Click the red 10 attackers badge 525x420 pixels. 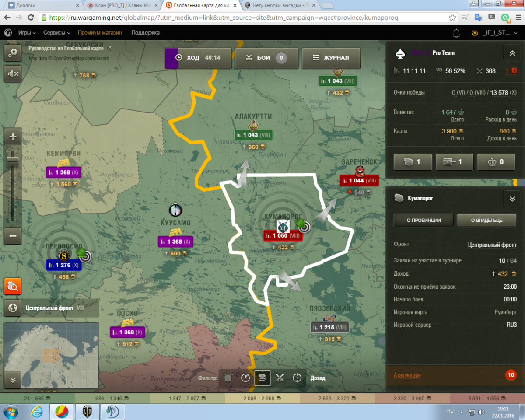[x=510, y=375]
